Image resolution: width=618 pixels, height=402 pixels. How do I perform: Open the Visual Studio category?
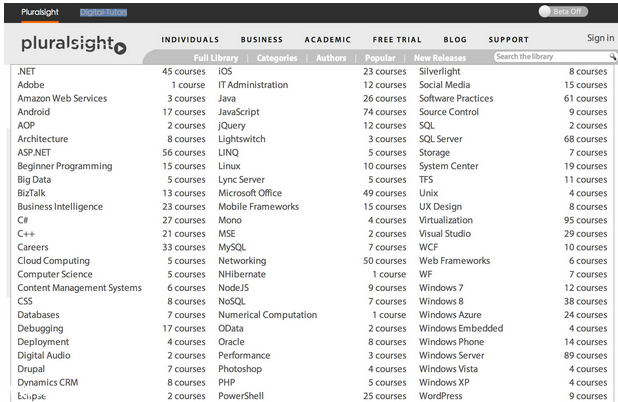point(445,234)
